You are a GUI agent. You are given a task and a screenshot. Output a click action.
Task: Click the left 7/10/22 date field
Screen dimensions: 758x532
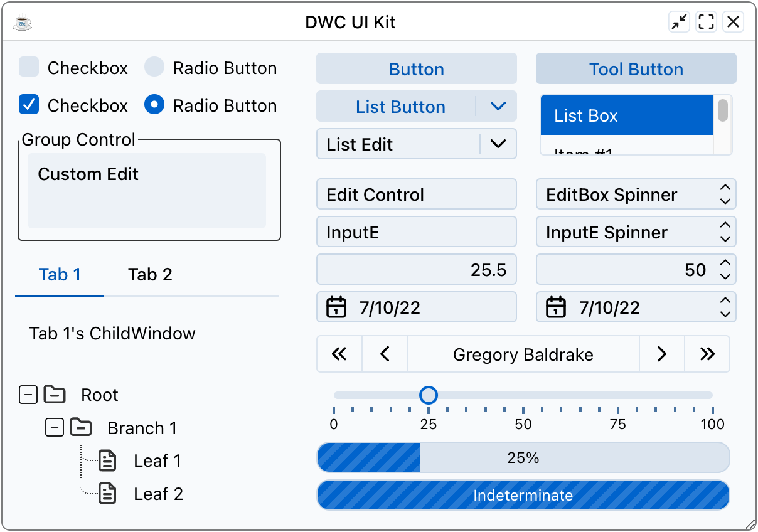click(x=417, y=307)
